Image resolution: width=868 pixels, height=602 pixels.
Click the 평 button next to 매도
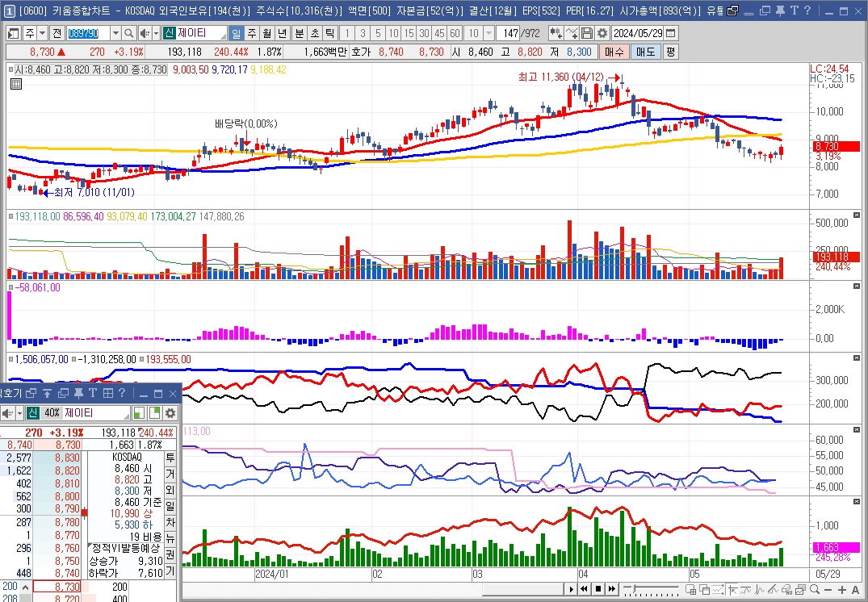[670, 52]
